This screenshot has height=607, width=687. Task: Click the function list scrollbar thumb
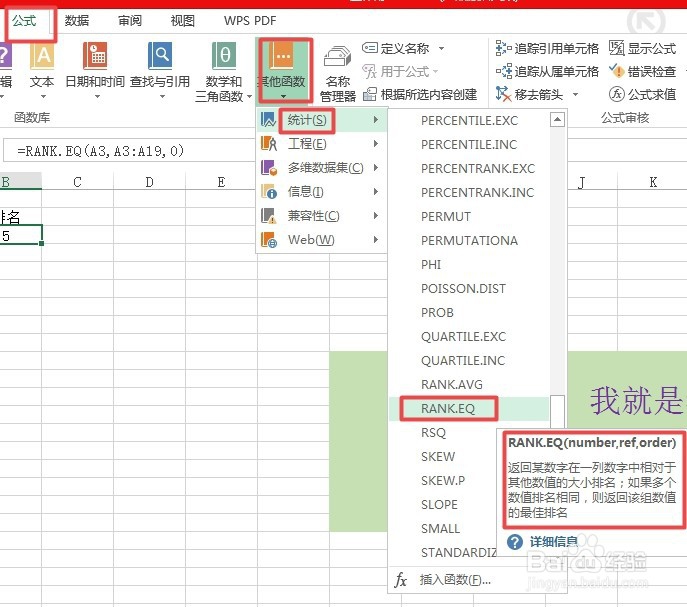click(x=557, y=411)
